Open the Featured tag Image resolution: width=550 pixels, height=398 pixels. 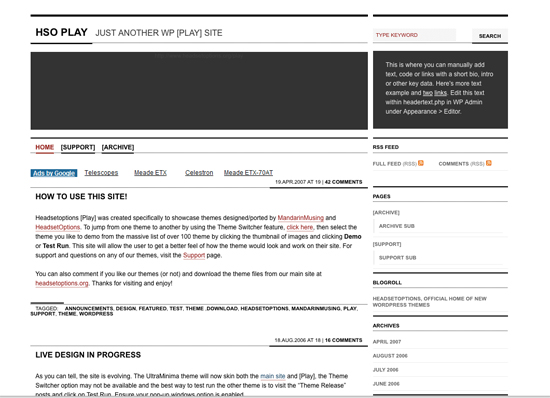tap(153, 309)
